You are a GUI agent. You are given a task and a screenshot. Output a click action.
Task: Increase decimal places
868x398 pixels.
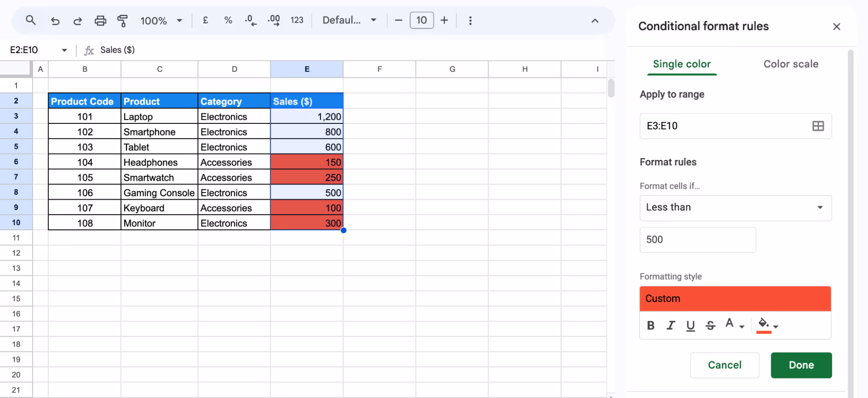tap(274, 20)
